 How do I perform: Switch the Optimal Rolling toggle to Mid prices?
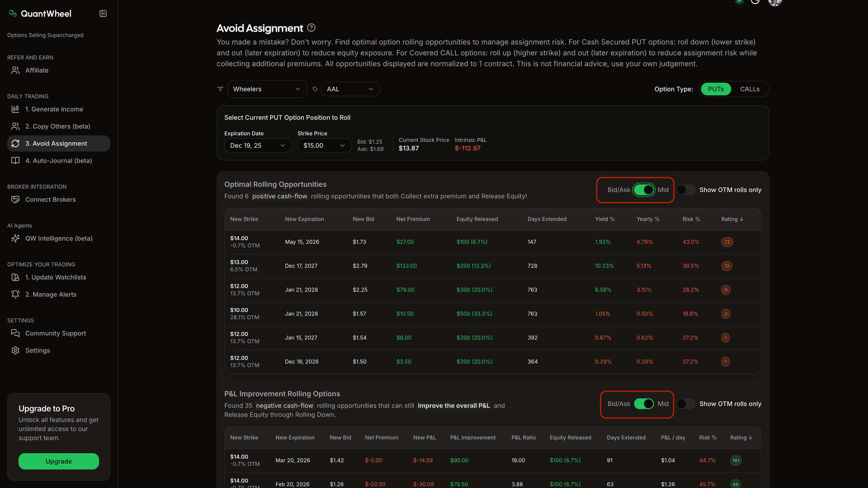click(644, 190)
